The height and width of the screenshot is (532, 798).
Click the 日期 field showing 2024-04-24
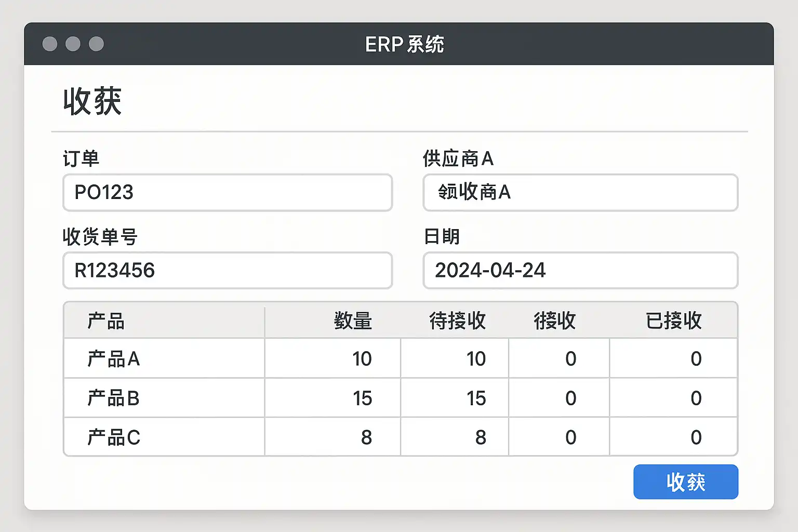tap(580, 271)
